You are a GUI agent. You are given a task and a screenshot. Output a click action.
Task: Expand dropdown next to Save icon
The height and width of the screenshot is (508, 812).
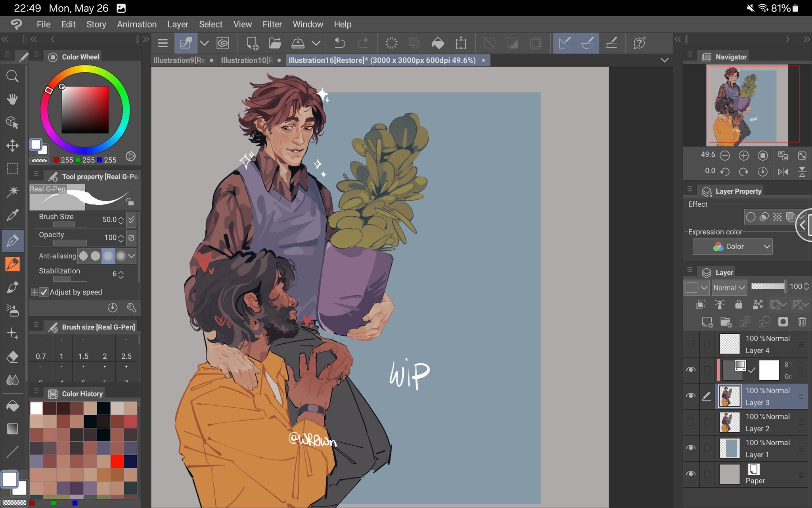coord(316,43)
